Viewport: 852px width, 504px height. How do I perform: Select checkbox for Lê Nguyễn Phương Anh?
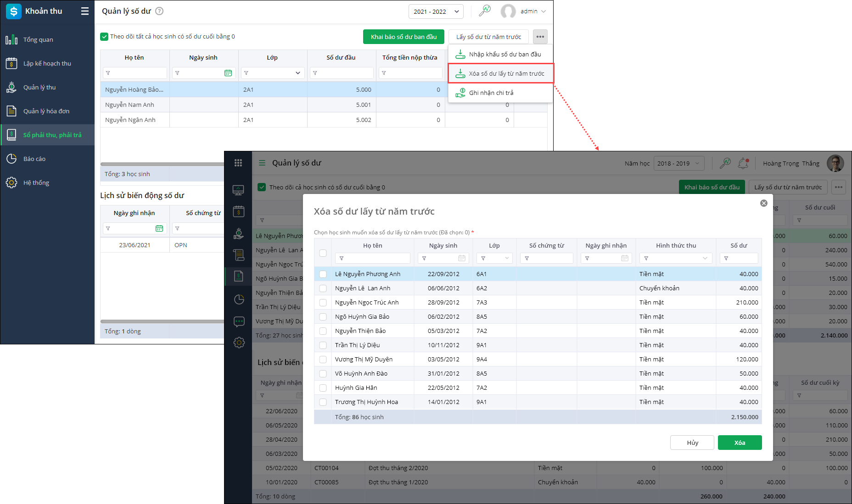click(x=323, y=274)
